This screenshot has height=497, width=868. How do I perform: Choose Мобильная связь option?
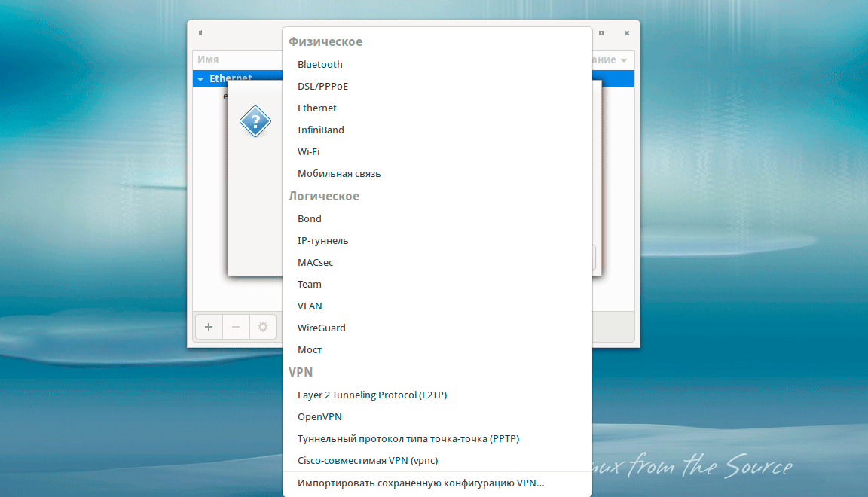437,174
